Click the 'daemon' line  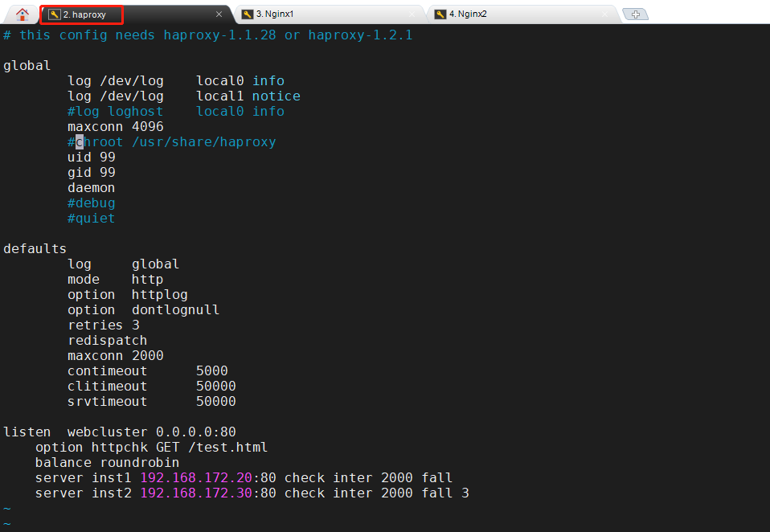pos(92,188)
